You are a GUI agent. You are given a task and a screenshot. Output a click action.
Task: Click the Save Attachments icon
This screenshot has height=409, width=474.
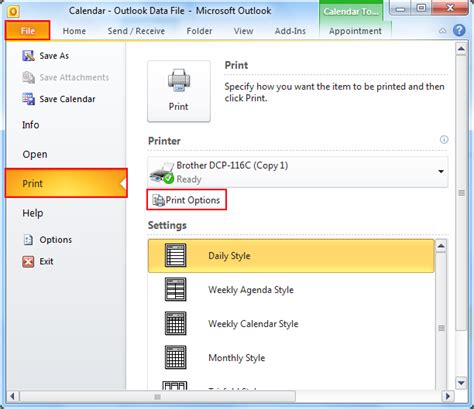click(28, 77)
